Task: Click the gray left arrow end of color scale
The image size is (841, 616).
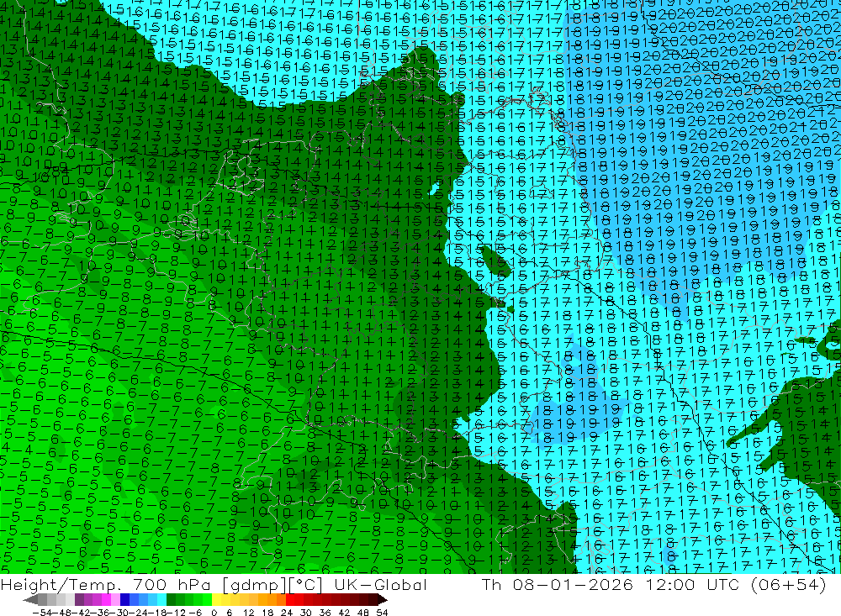Action: (x=30, y=599)
